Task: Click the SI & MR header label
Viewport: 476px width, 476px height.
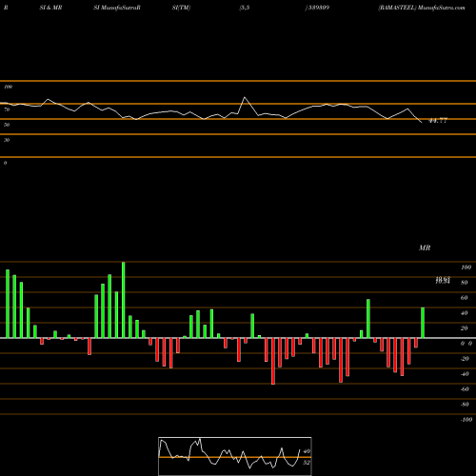Action: tap(50, 8)
